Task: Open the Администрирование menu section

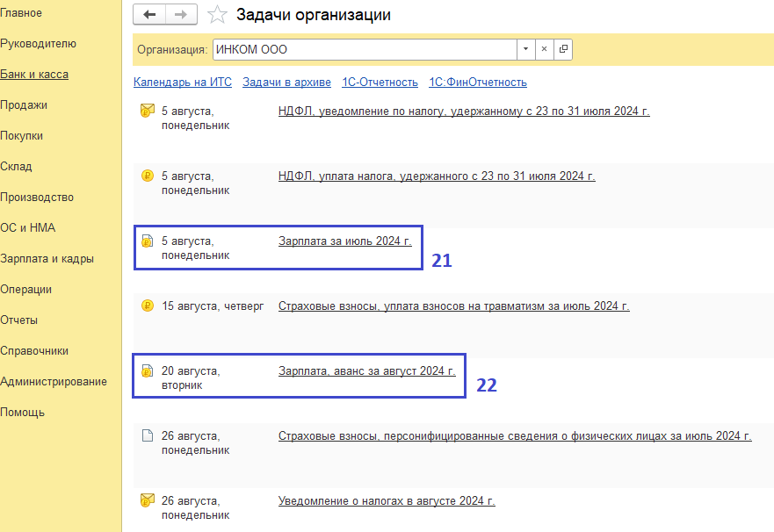Action: pos(54,382)
